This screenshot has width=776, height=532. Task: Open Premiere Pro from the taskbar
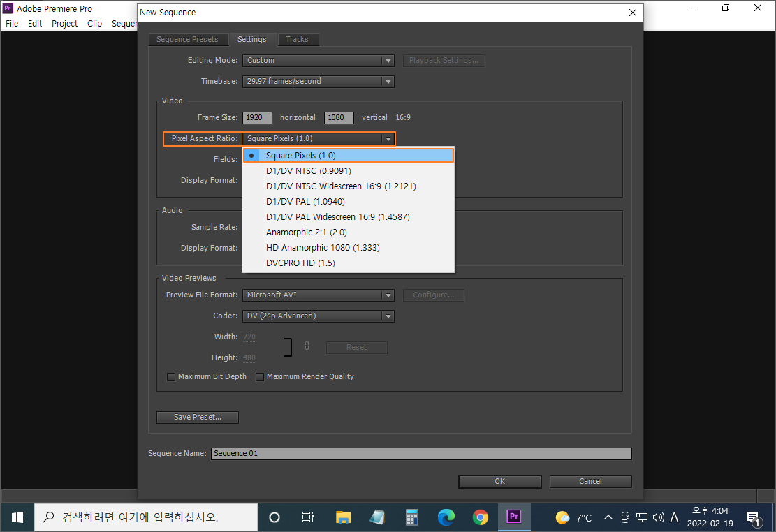(x=513, y=517)
